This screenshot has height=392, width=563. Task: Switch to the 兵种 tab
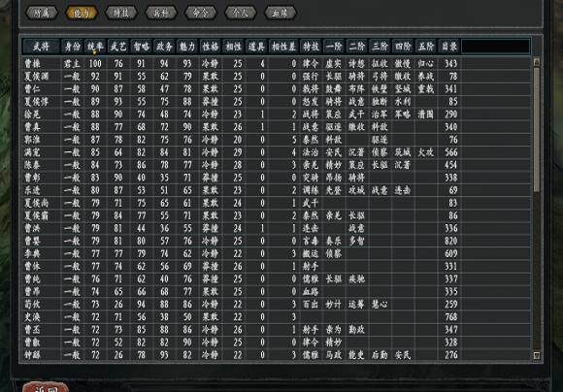(x=161, y=13)
